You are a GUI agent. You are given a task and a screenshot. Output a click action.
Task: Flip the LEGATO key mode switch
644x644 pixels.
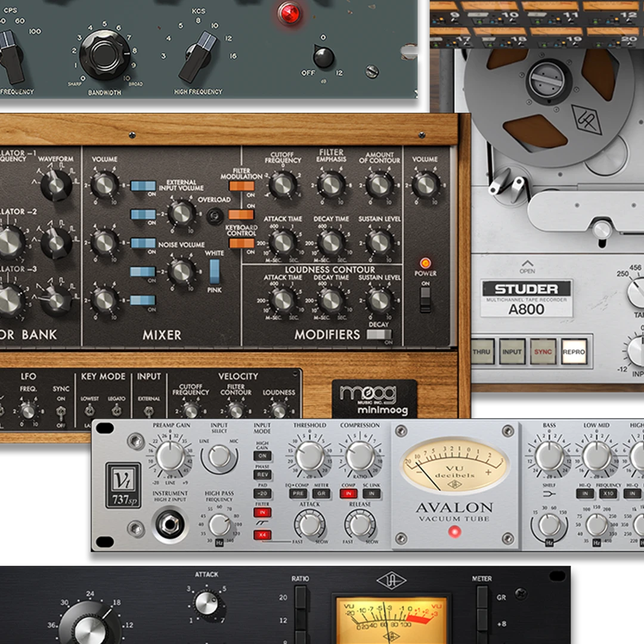pyautogui.click(x=116, y=410)
